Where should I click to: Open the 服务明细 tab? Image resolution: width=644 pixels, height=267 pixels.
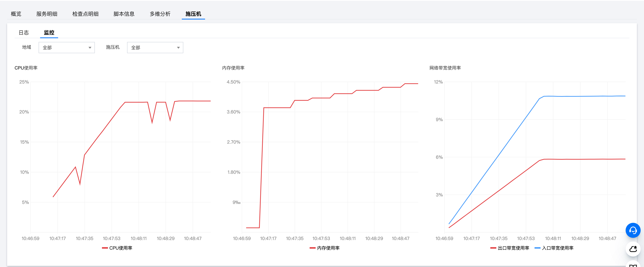point(47,14)
